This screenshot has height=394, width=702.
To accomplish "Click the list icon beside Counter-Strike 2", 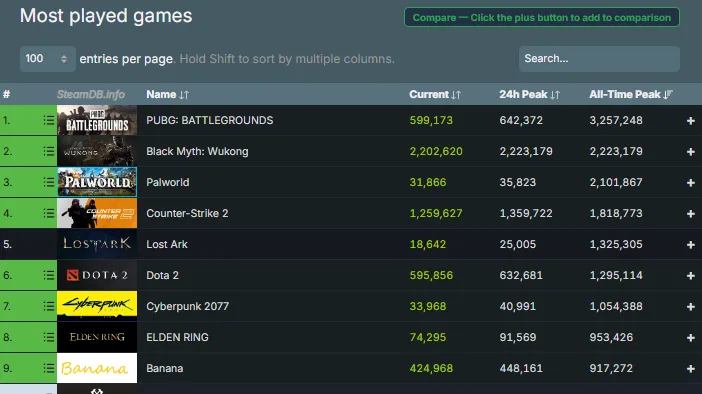I will (x=49, y=213).
